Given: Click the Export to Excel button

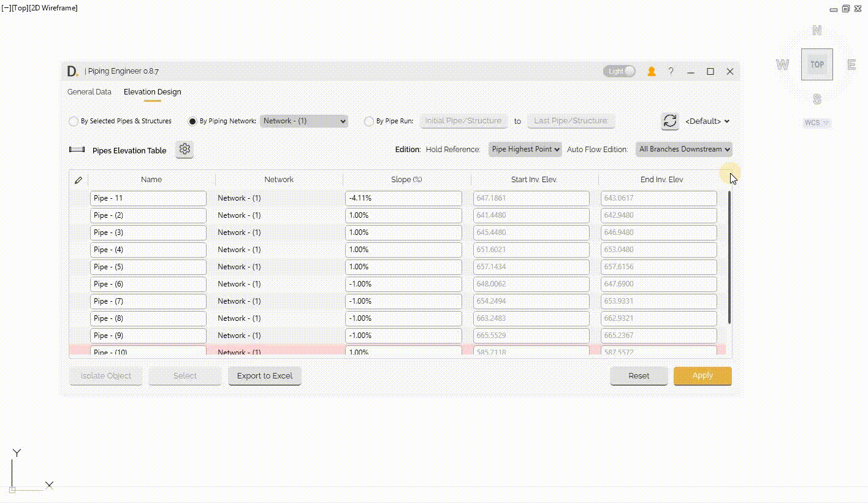Looking at the screenshot, I should point(265,376).
